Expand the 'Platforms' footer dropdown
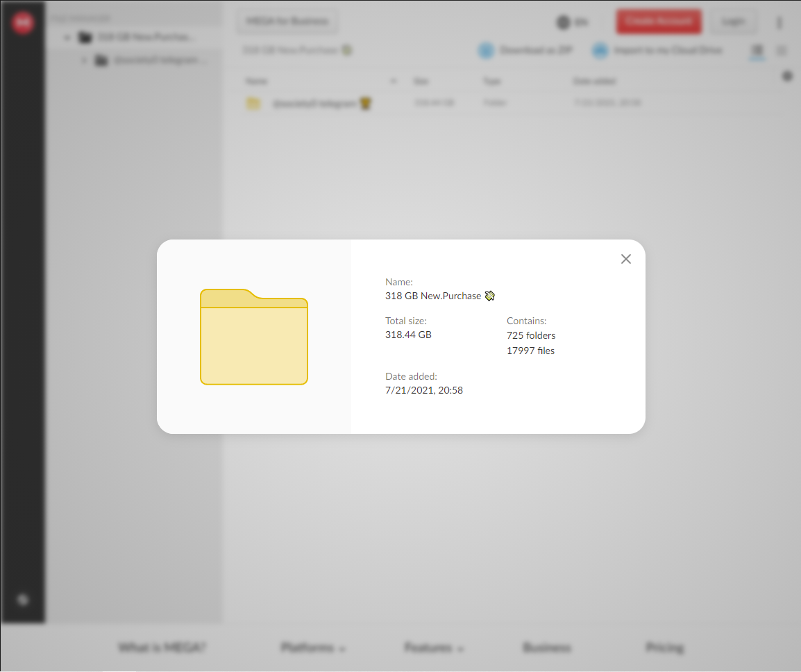The height and width of the screenshot is (672, 801). [312, 648]
